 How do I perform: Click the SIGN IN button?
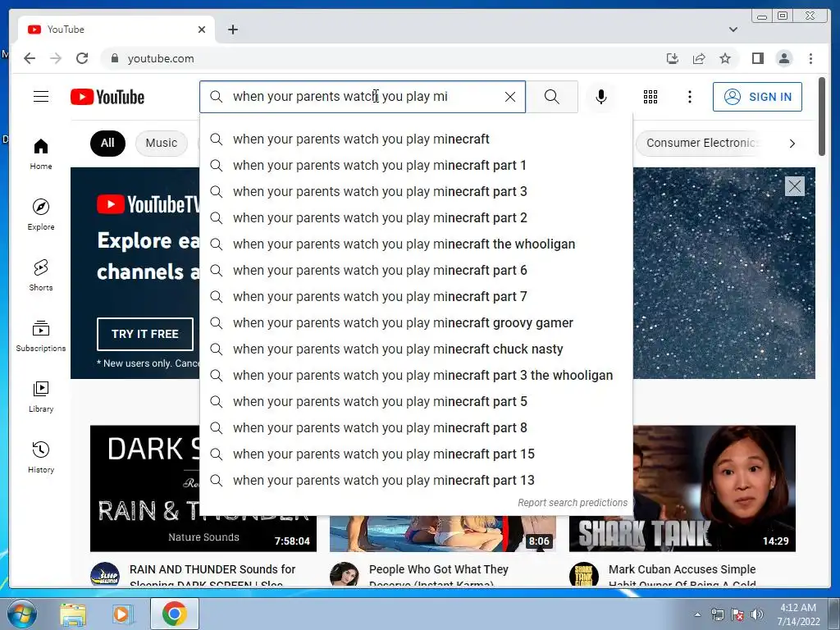coord(757,97)
